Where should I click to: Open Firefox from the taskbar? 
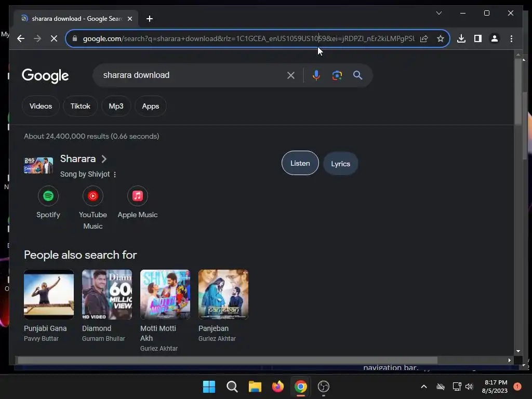[278, 387]
